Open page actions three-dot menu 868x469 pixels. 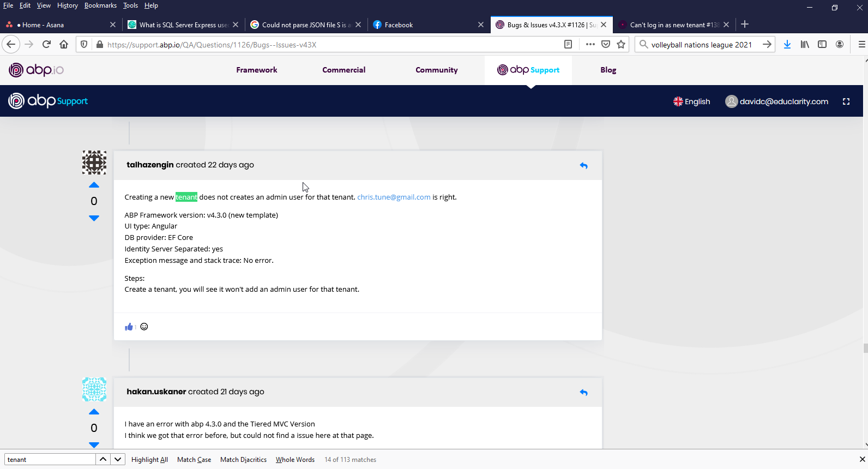click(590, 45)
